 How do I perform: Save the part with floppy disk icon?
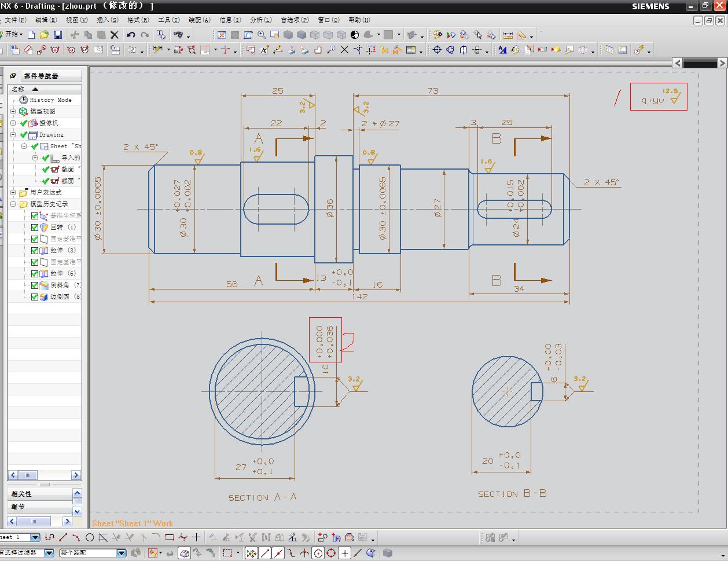[57, 35]
